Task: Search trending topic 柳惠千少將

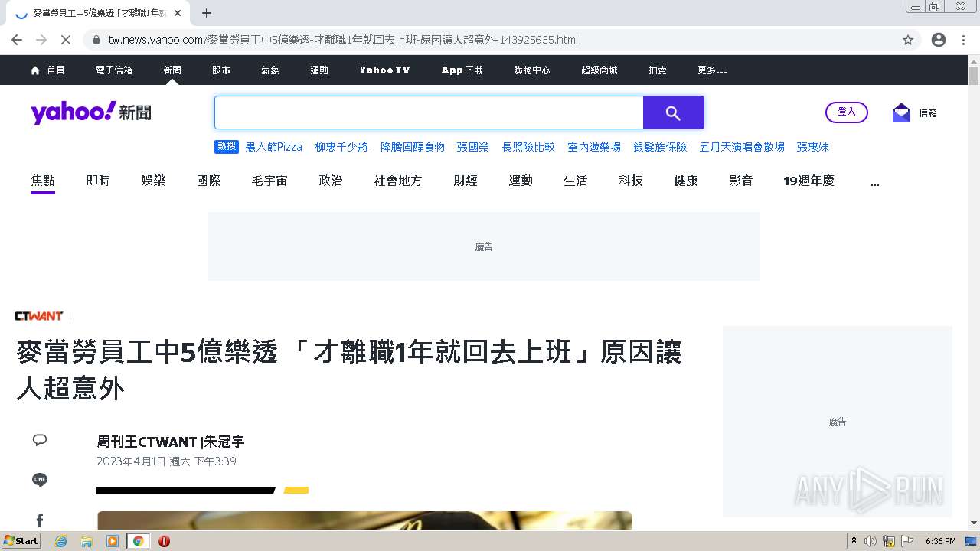Action: [341, 147]
